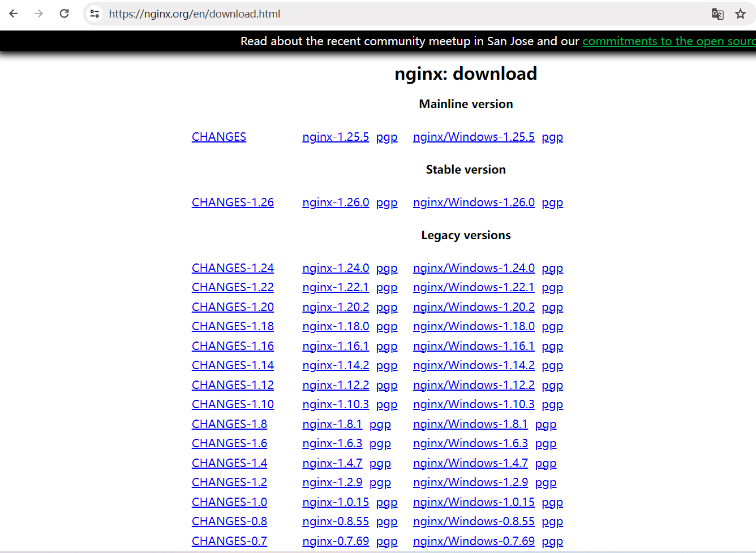756x553 pixels.
Task: Download stable nginx-1.26.0
Action: pos(336,202)
